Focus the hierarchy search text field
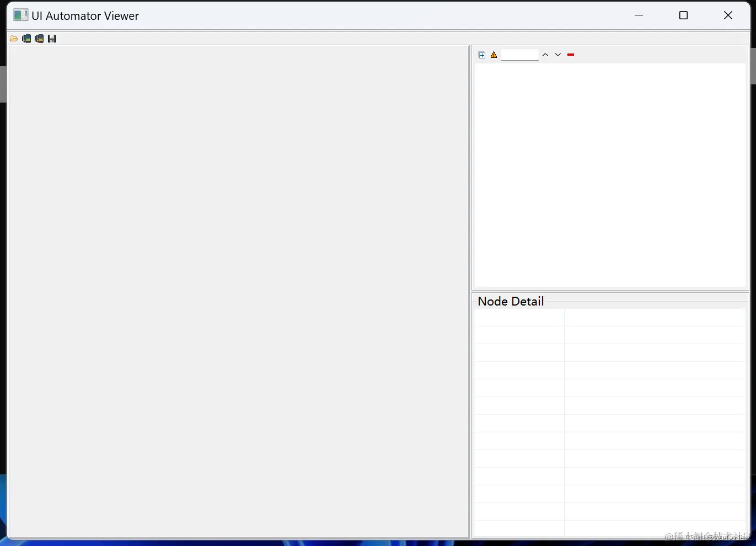The height and width of the screenshot is (546, 756). pyautogui.click(x=520, y=55)
